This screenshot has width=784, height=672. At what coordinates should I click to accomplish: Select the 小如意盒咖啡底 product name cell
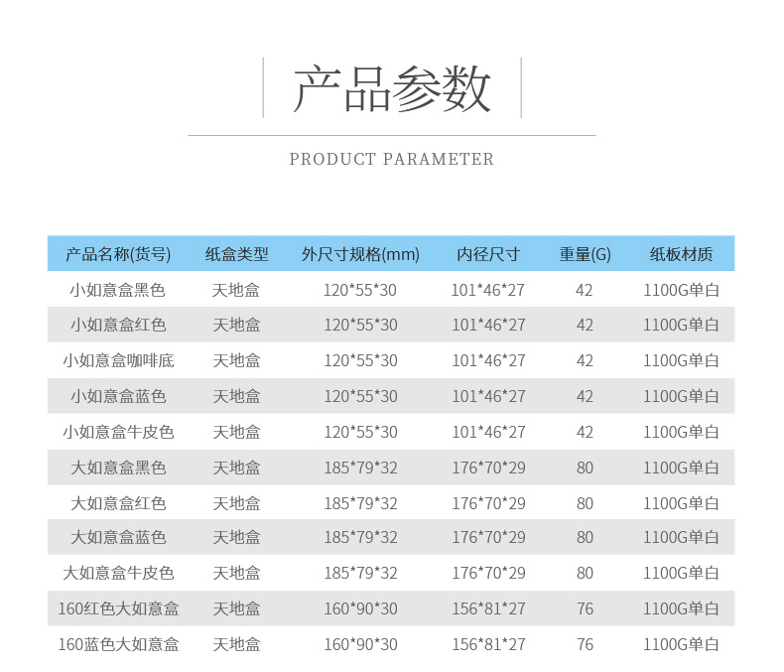click(118, 360)
